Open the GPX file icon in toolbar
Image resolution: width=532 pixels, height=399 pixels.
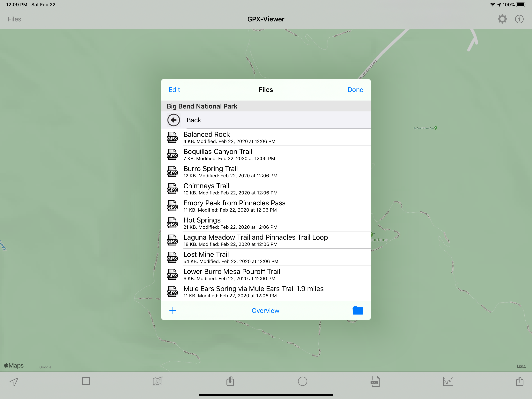coord(375,381)
